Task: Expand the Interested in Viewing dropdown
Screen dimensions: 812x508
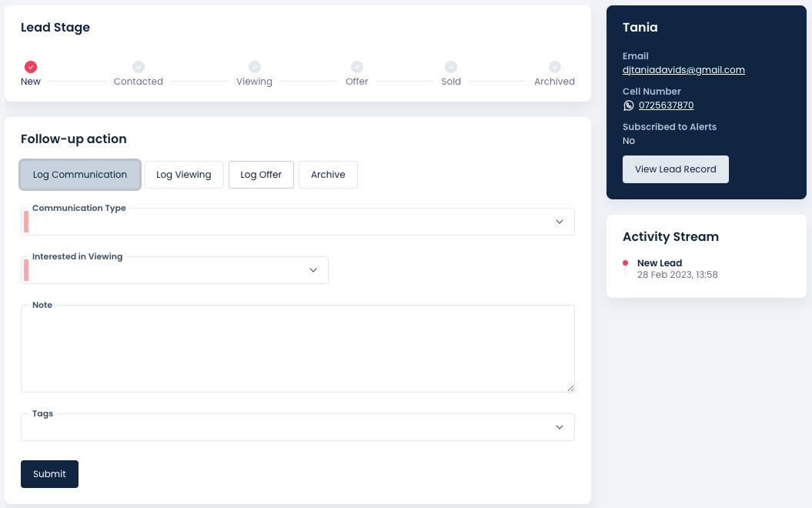Action: click(175, 270)
